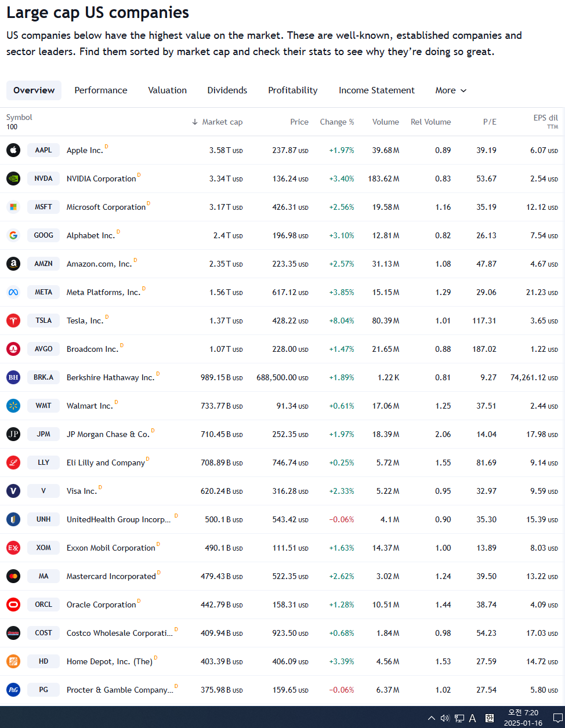Open the taskbar volume icon
Screen dimensions: 565x728
tap(445, 718)
